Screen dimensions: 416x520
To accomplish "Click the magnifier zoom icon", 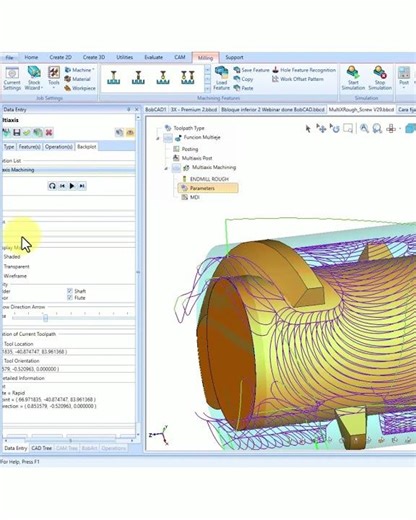I will 364,128.
